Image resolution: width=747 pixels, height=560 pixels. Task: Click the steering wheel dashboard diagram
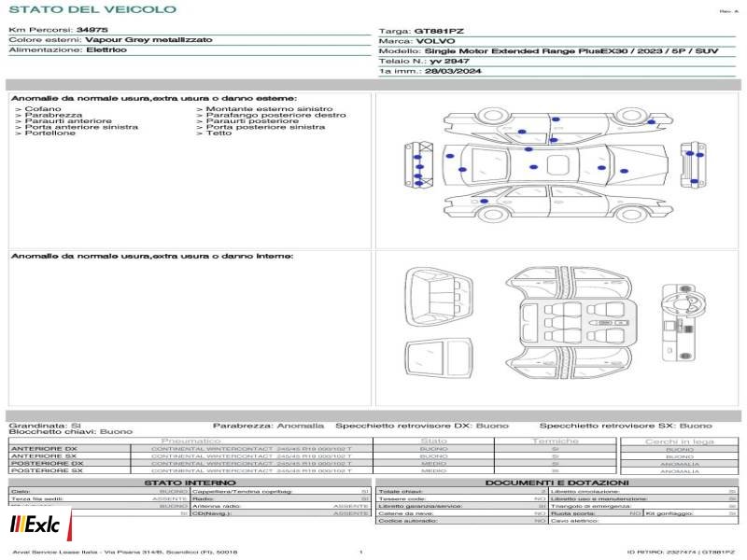(x=682, y=322)
